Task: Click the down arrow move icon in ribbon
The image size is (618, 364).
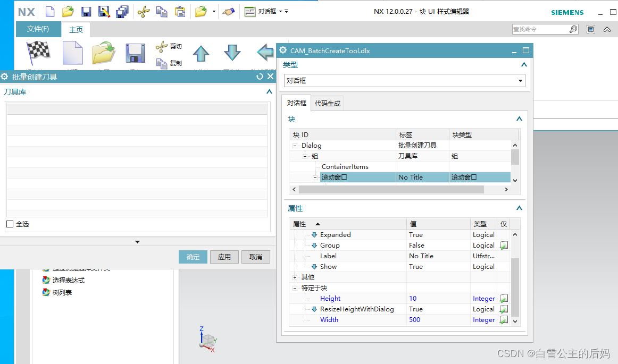Action: (x=232, y=53)
